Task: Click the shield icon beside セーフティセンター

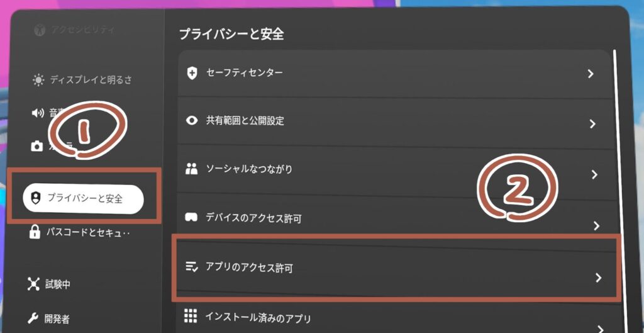Action: pos(192,73)
